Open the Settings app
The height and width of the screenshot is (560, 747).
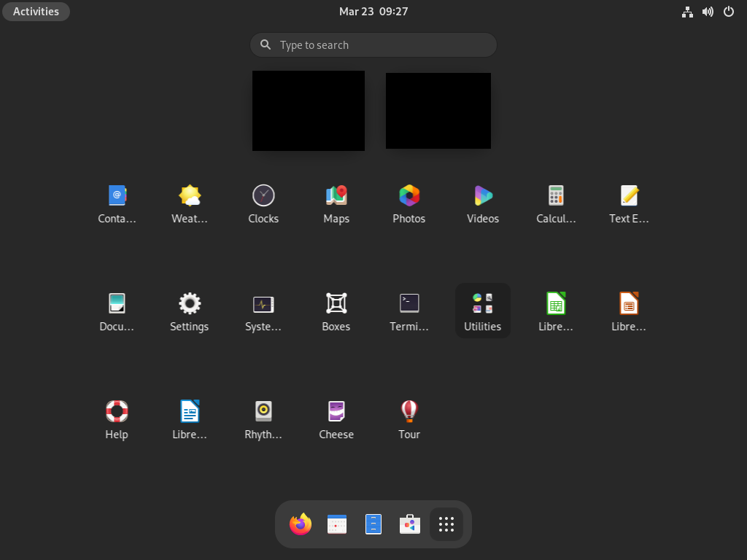click(x=190, y=311)
